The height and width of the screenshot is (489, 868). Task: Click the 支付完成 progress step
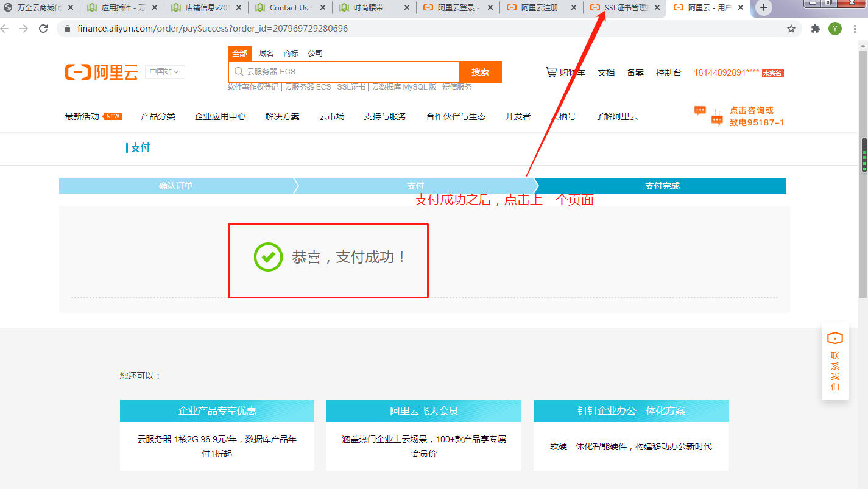click(662, 186)
